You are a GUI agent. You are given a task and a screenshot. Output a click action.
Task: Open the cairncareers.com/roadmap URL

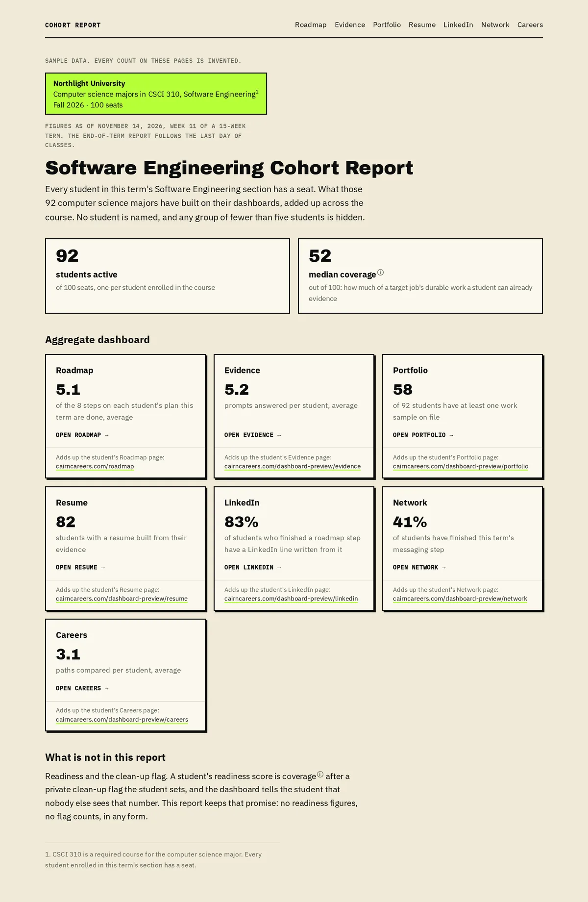point(95,466)
